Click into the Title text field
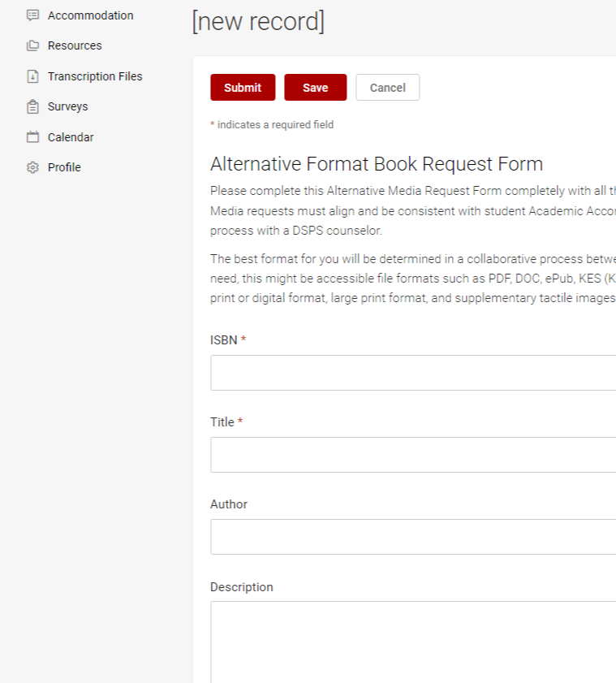This screenshot has height=683, width=616. [x=413, y=455]
